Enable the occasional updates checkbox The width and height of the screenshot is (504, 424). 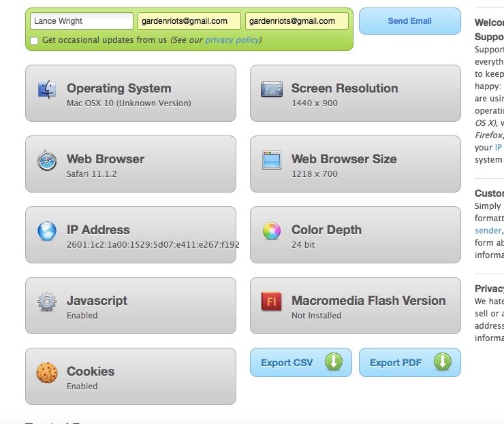coord(34,41)
